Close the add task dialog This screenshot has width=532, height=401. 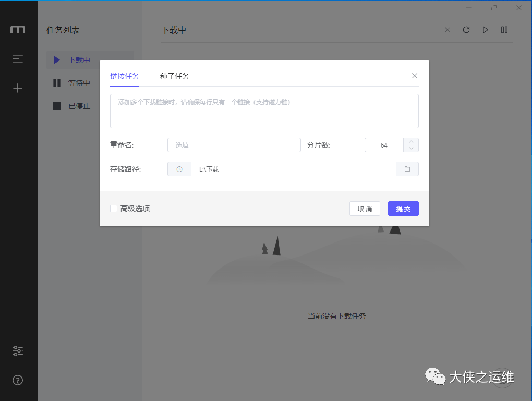(x=415, y=76)
